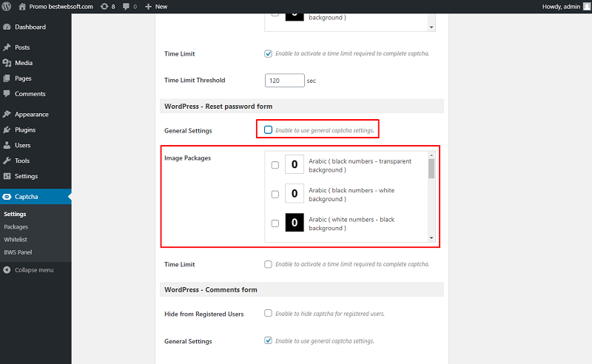Viewport: 592px width, 364px height.
Task: Click the Captcha menu icon
Action: click(7, 196)
